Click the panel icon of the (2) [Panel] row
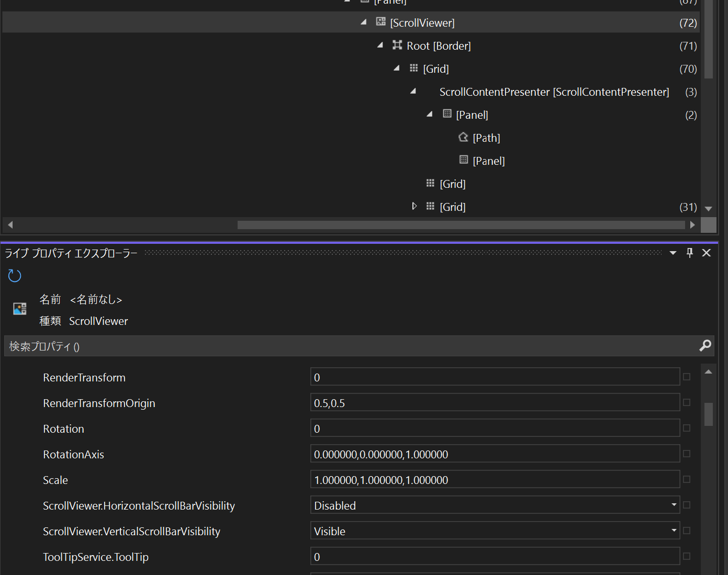This screenshot has width=728, height=575. 447,114
